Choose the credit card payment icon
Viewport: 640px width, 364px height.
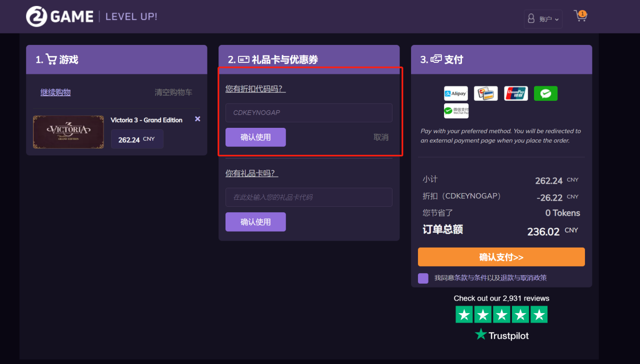(x=486, y=93)
